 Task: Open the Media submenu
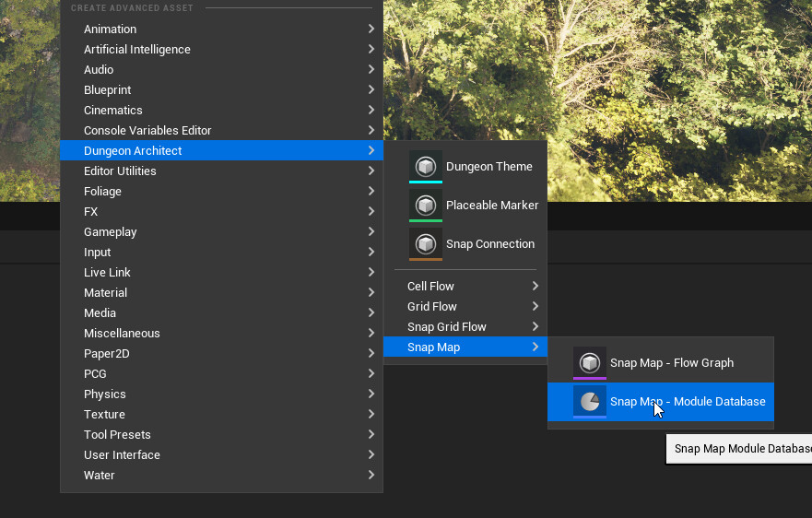221,312
